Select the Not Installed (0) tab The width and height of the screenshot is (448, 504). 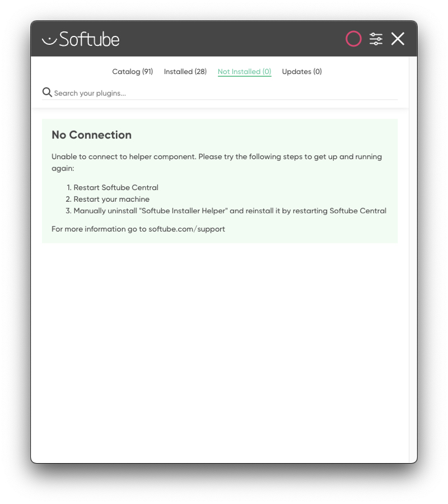244,72
